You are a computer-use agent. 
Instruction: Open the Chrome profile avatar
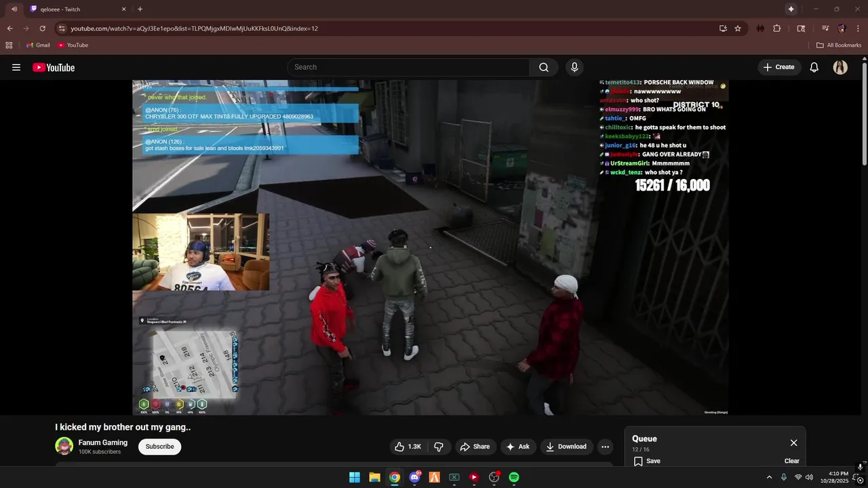coord(842,28)
